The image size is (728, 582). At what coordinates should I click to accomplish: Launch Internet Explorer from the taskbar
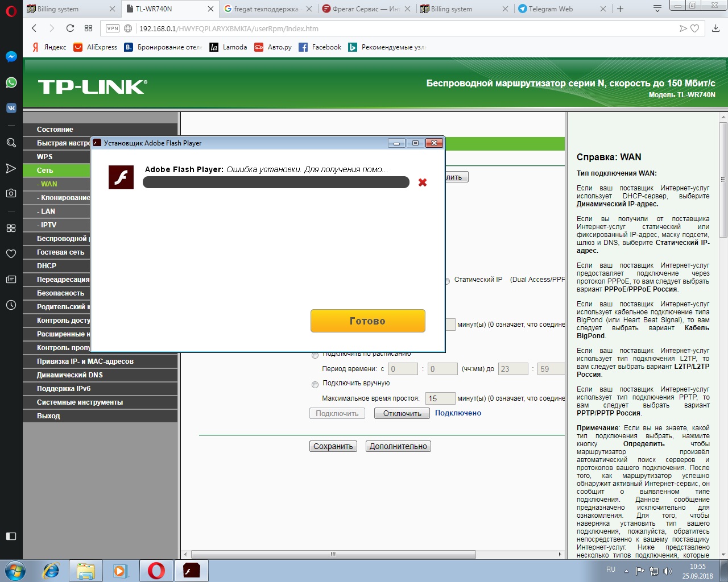point(51,571)
